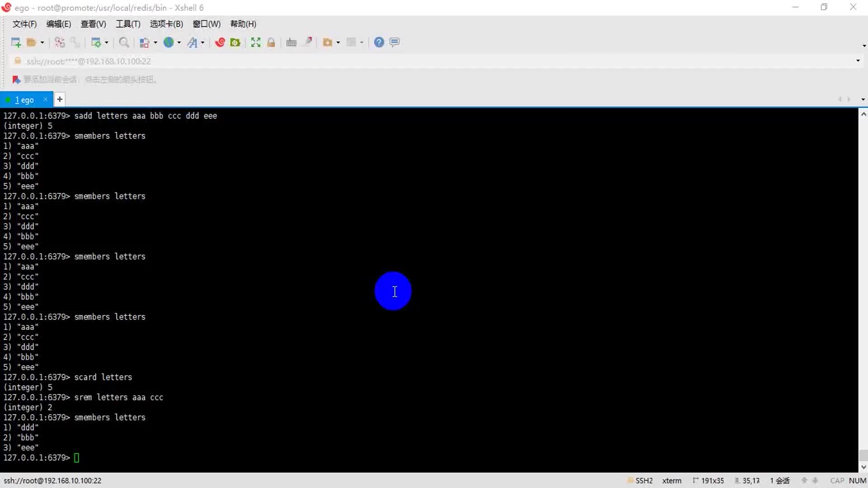The height and width of the screenshot is (488, 868).
Task: Click the red Xmanager swirl icon
Action: coord(220,42)
